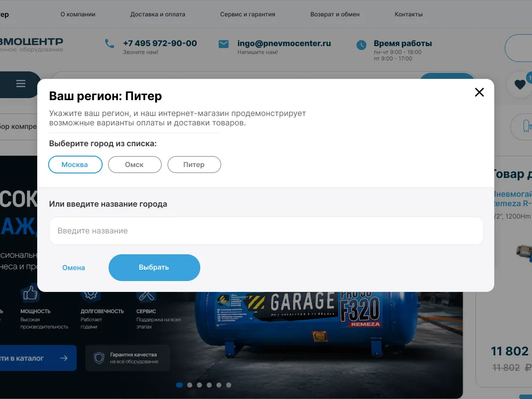The width and height of the screenshot is (532, 399).
Task: Click the Сервис feature label
Action: [146, 311]
